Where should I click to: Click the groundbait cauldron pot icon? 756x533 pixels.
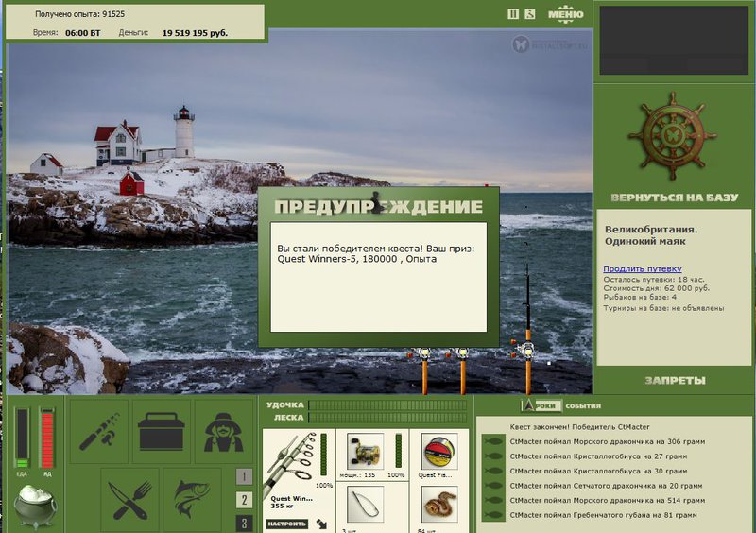(x=35, y=507)
